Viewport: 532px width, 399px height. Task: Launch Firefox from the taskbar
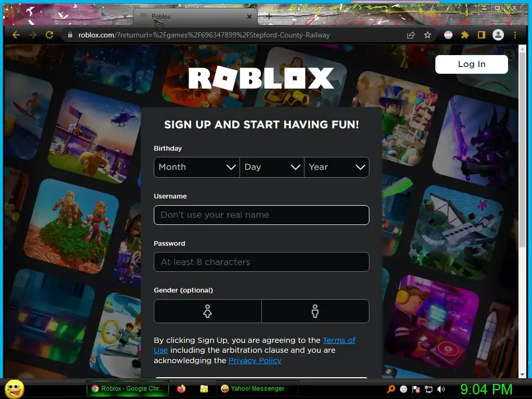(181, 389)
